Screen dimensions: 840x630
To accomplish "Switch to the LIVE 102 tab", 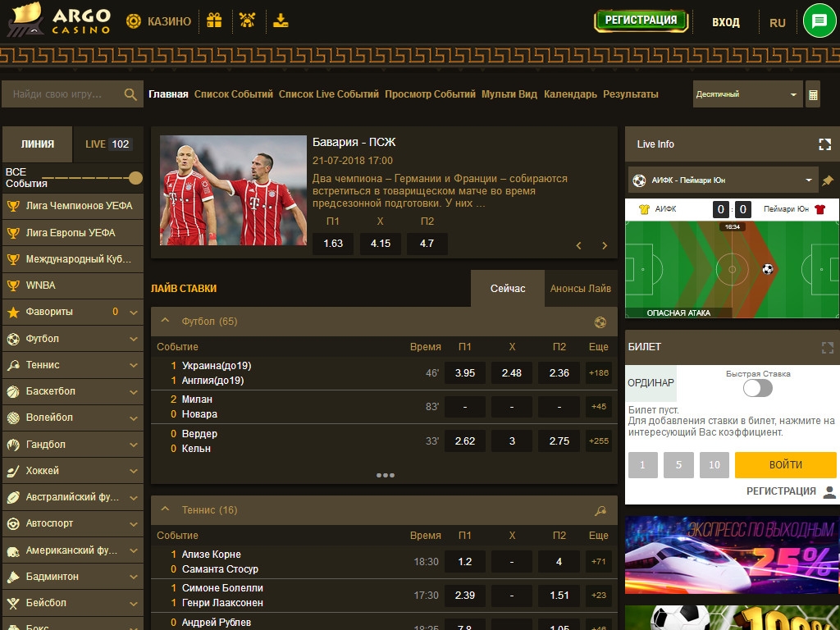I will 107,144.
